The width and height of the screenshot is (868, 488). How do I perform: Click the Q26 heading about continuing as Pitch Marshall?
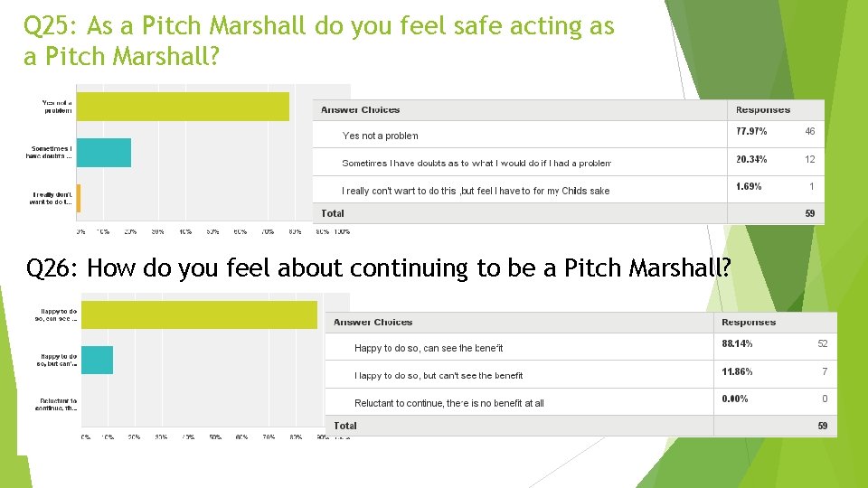point(379,267)
